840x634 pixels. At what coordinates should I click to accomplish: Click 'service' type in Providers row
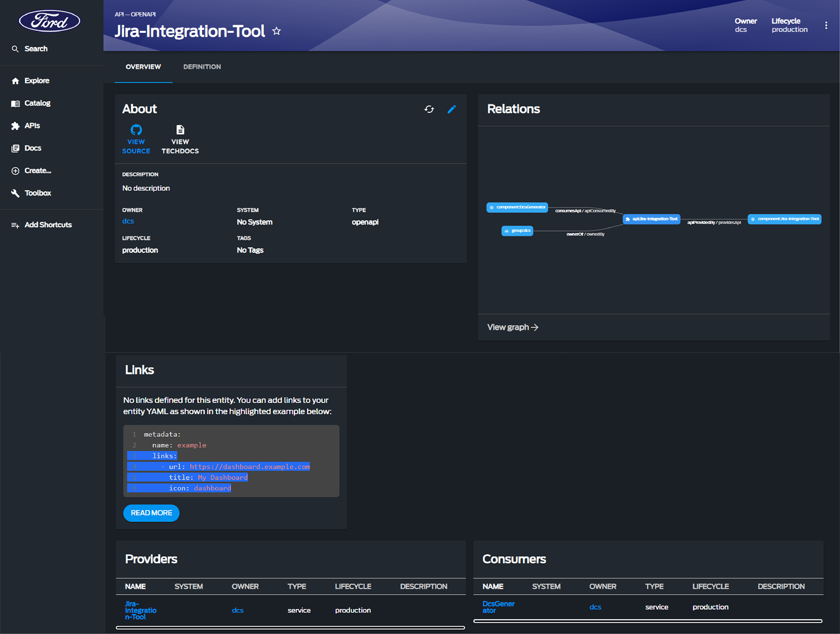click(x=299, y=610)
